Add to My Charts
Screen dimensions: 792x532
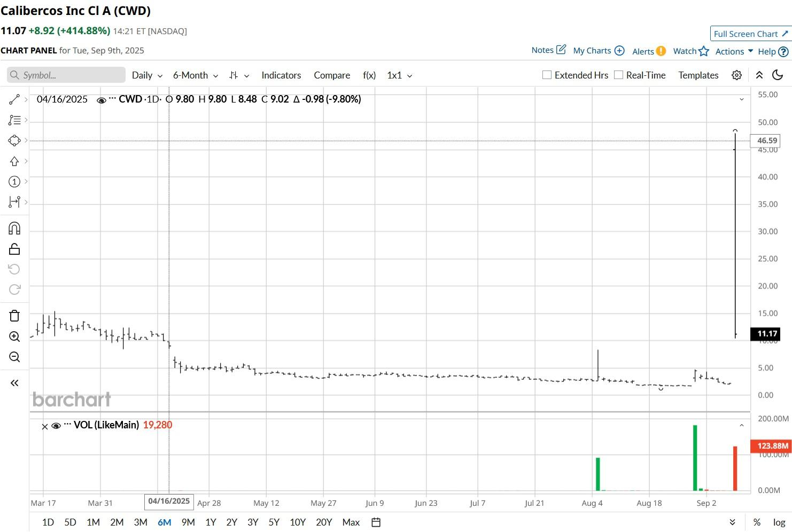click(599, 51)
